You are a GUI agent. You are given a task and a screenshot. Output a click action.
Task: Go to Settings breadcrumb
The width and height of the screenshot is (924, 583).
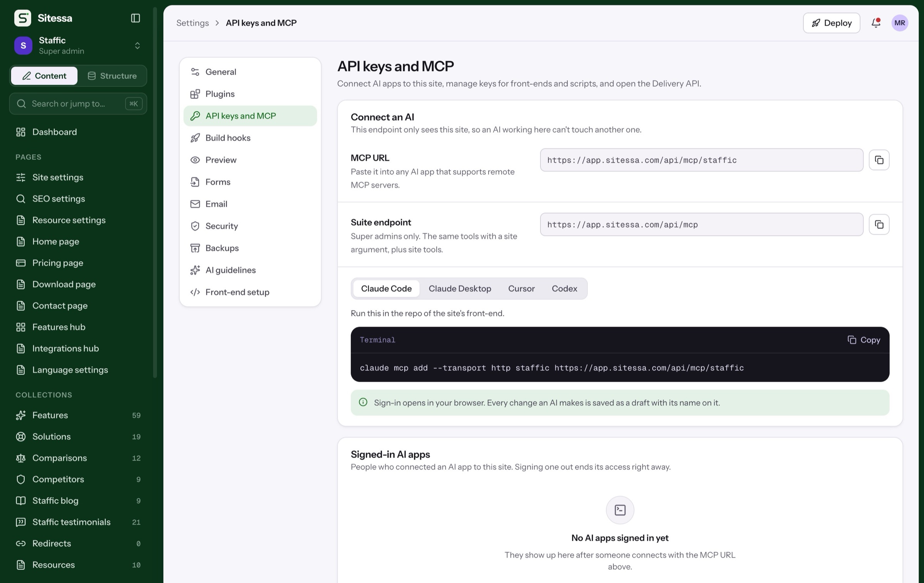click(x=192, y=23)
